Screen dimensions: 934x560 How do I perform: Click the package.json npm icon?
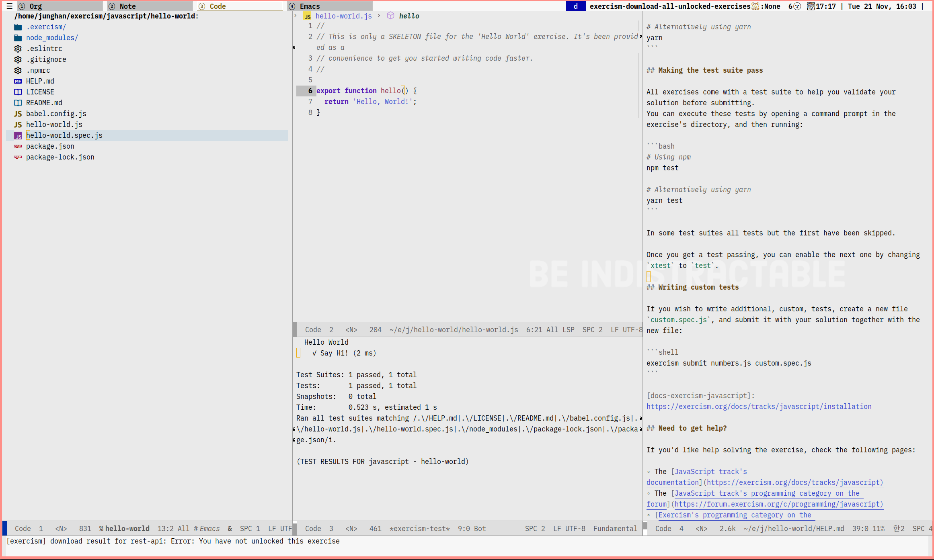18,146
